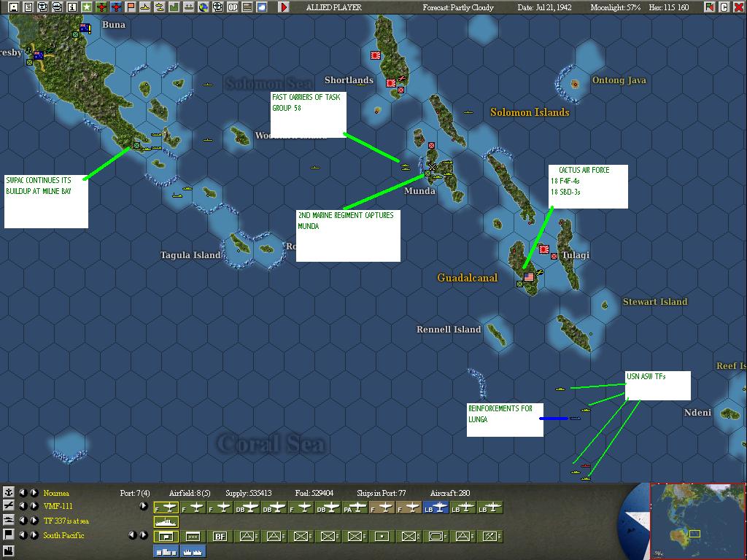Screen dimensions: 747x560
Task: Click 'TF 337 is at sea' text
Action: pyautogui.click(x=66, y=521)
